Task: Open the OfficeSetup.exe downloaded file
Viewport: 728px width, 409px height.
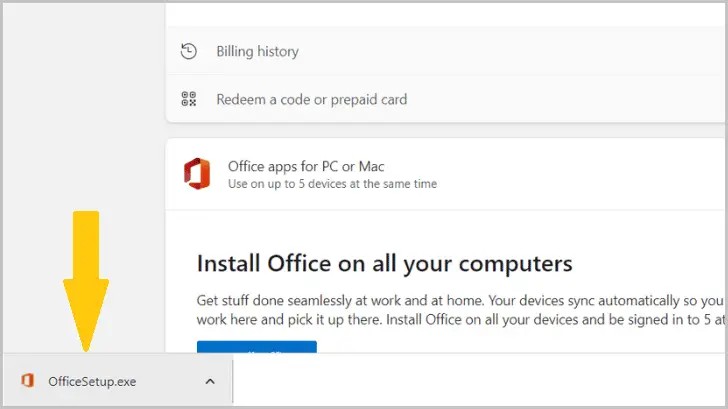Action: (92, 381)
